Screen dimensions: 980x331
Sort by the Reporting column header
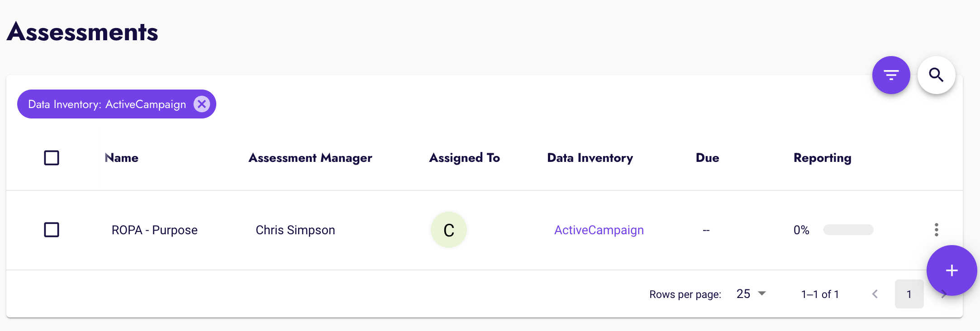(x=822, y=158)
